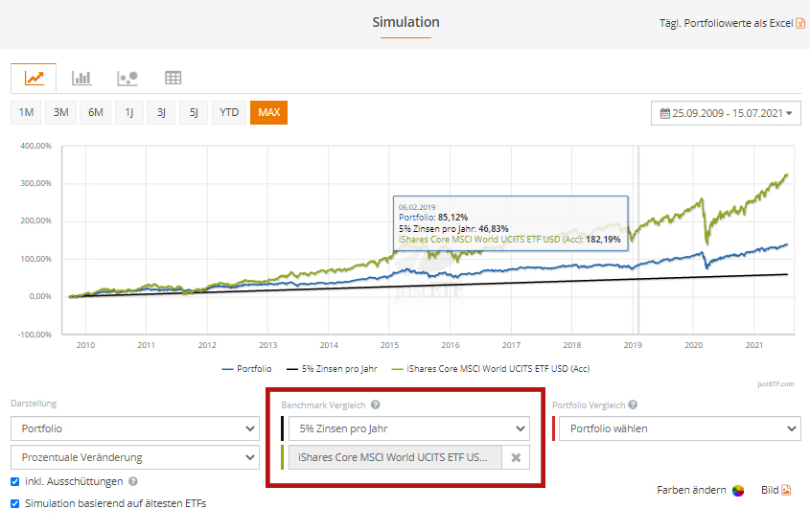Open the bubble chart view icon
Image resolution: width=810 pixels, height=532 pixels.
coord(127,78)
